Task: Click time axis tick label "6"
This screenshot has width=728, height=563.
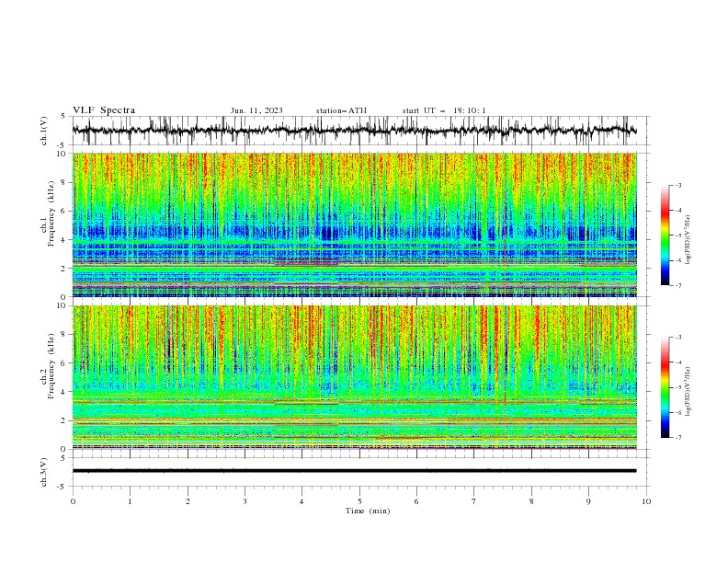Action: click(416, 501)
